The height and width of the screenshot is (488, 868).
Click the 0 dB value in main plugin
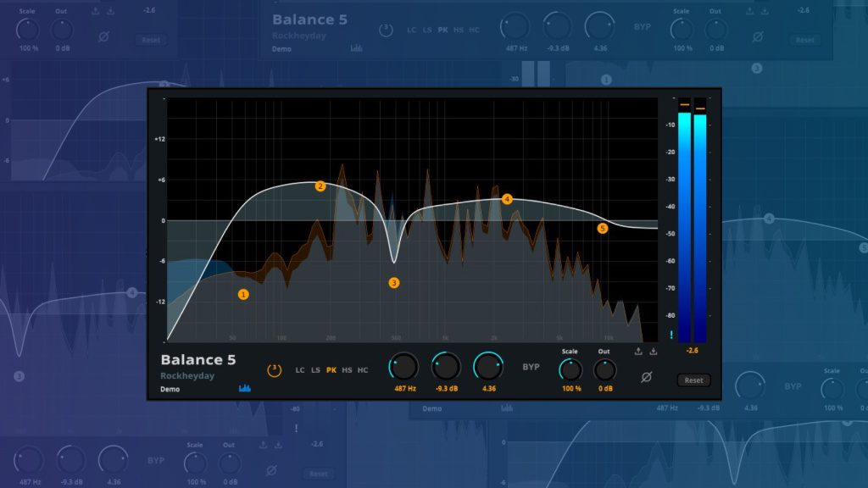(x=605, y=388)
